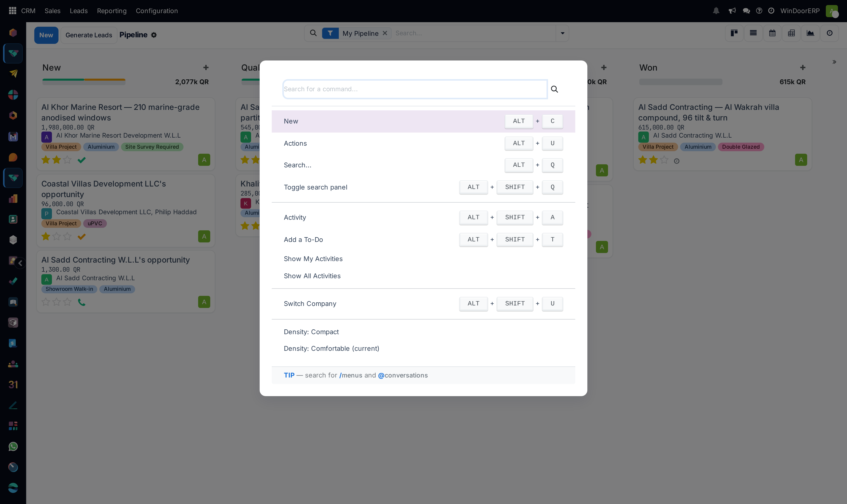The image size is (847, 504).
Task: Open the '31' calendar app in sidebar
Action: (x=13, y=385)
